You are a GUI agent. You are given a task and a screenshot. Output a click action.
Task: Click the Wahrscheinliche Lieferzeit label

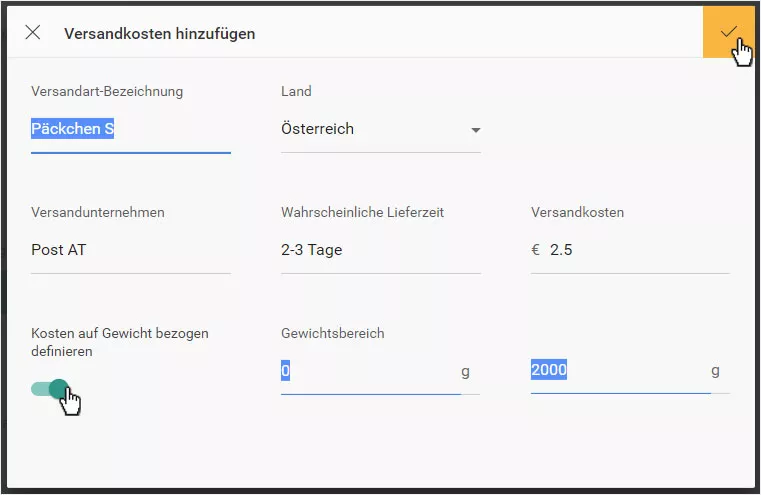click(x=362, y=213)
